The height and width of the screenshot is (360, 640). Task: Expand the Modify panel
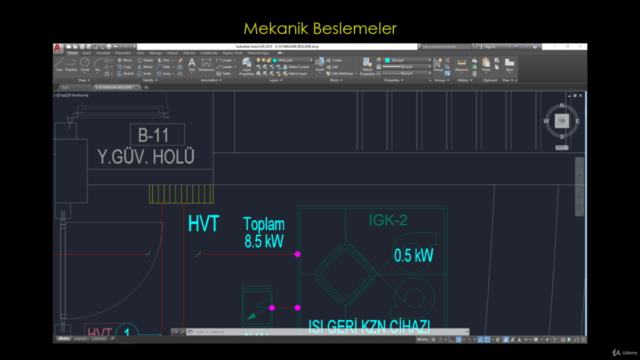tap(150, 80)
